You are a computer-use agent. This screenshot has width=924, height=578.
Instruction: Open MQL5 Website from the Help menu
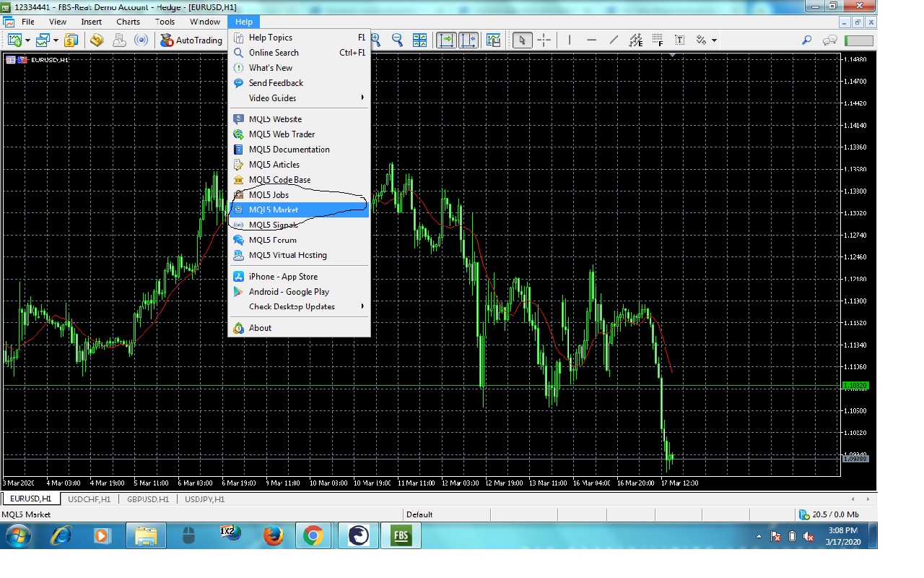pyautogui.click(x=299, y=119)
